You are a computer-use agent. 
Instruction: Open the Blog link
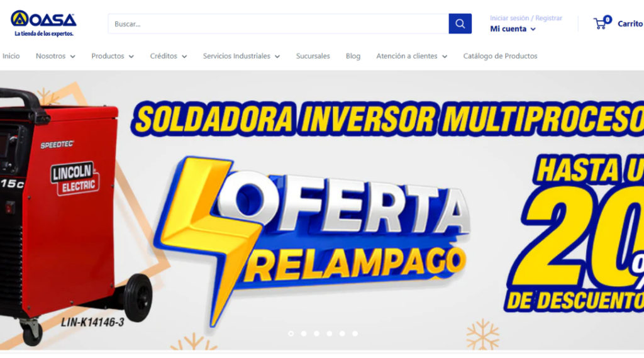click(353, 56)
